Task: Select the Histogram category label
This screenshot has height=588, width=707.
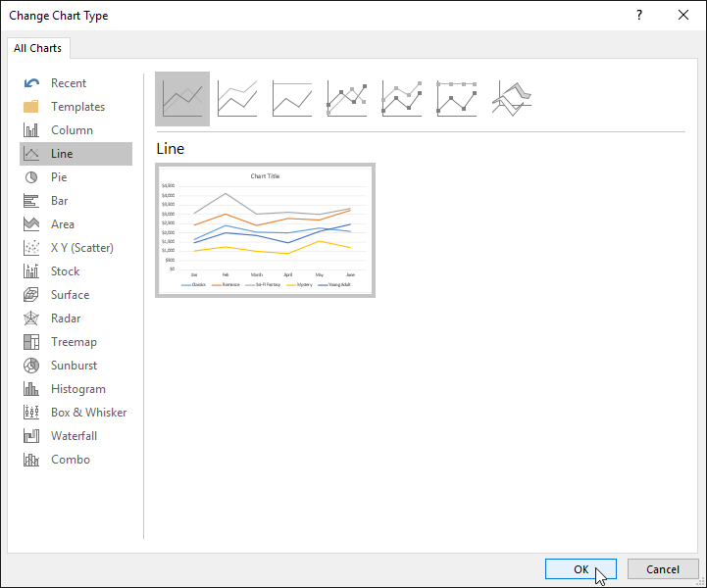Action: click(78, 389)
